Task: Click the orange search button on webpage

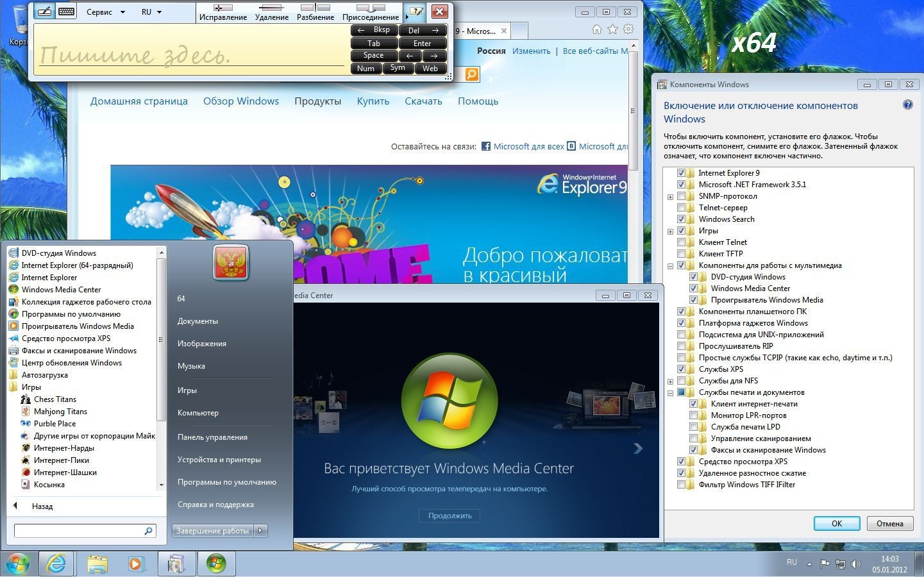Action: 471,74
